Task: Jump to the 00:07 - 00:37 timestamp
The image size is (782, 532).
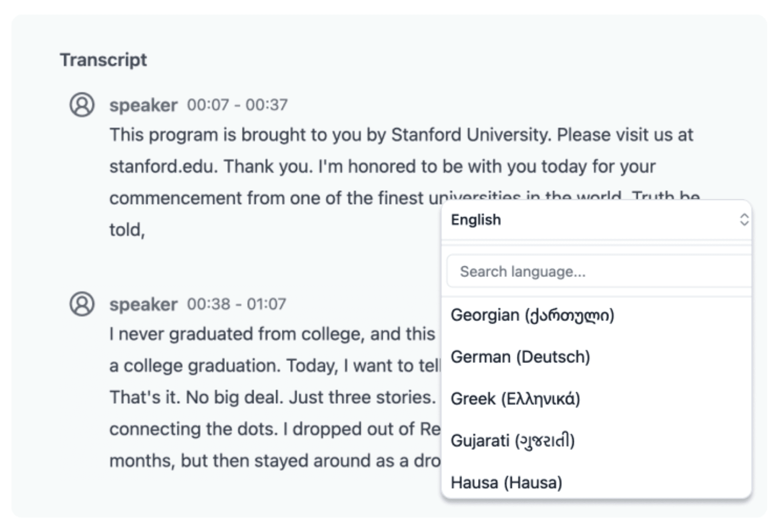Action: [x=237, y=105]
